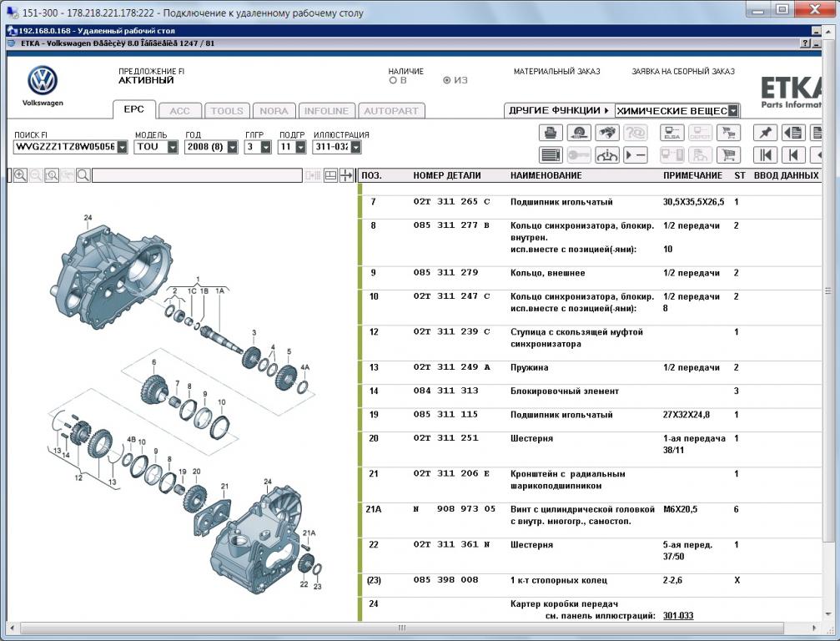Select part number 085 311 115
This screenshot has height=641, width=840.
coord(445,414)
